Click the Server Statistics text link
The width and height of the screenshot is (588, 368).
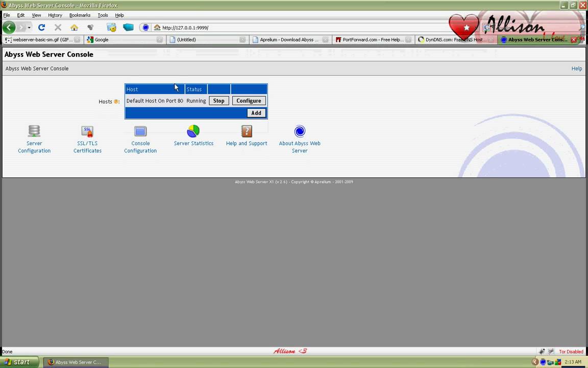point(193,143)
